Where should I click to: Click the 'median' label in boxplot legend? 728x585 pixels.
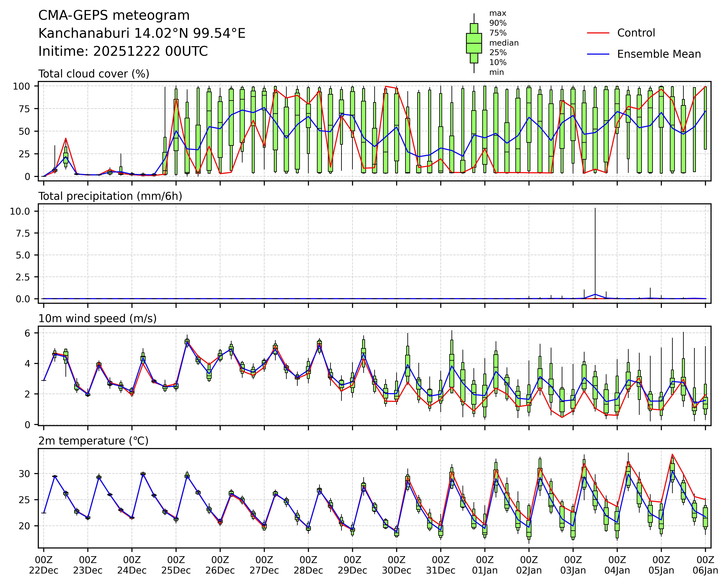point(504,43)
